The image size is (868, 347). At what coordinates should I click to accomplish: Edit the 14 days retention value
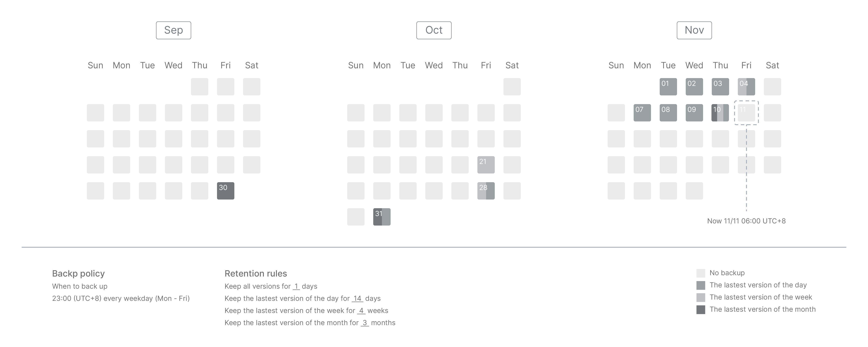[357, 298]
